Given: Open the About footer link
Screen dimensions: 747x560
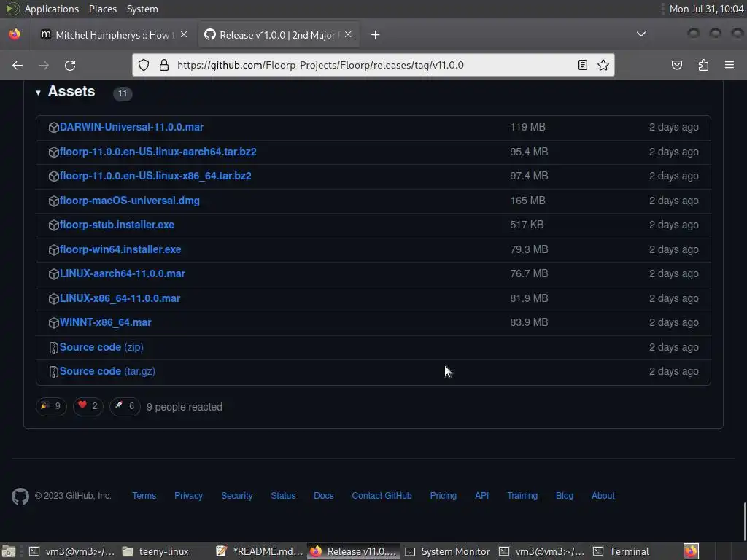Looking at the screenshot, I should (603, 496).
